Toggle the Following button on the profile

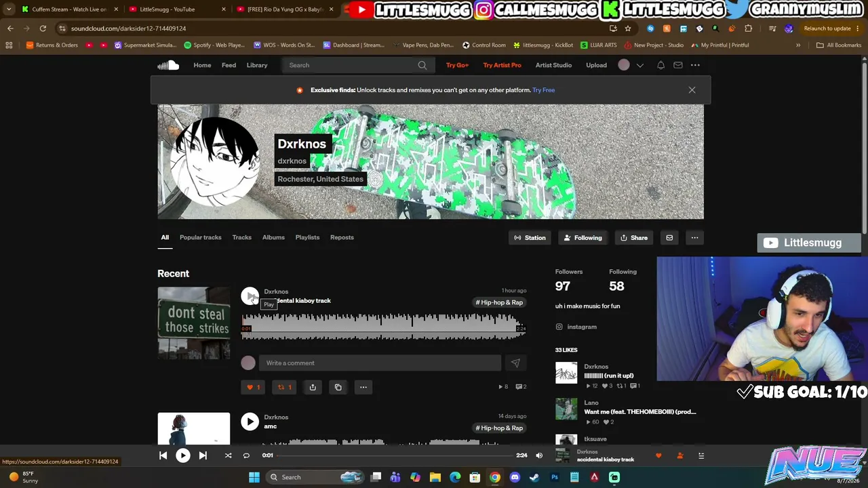(583, 238)
